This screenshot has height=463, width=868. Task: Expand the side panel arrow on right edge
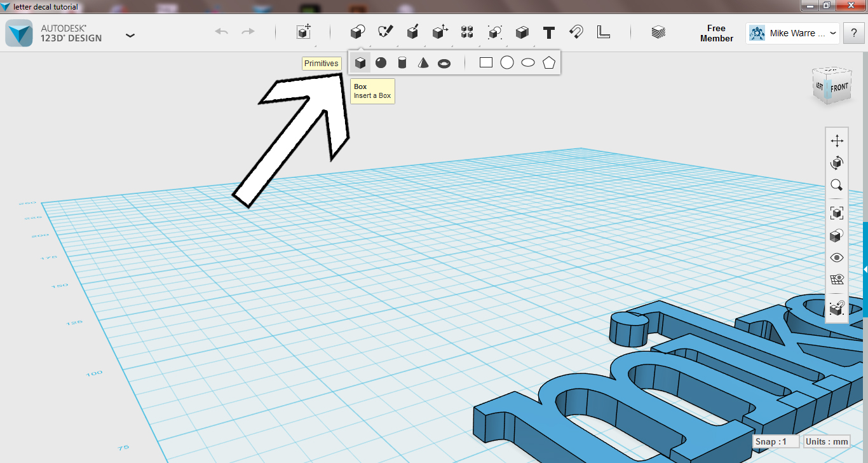click(865, 270)
